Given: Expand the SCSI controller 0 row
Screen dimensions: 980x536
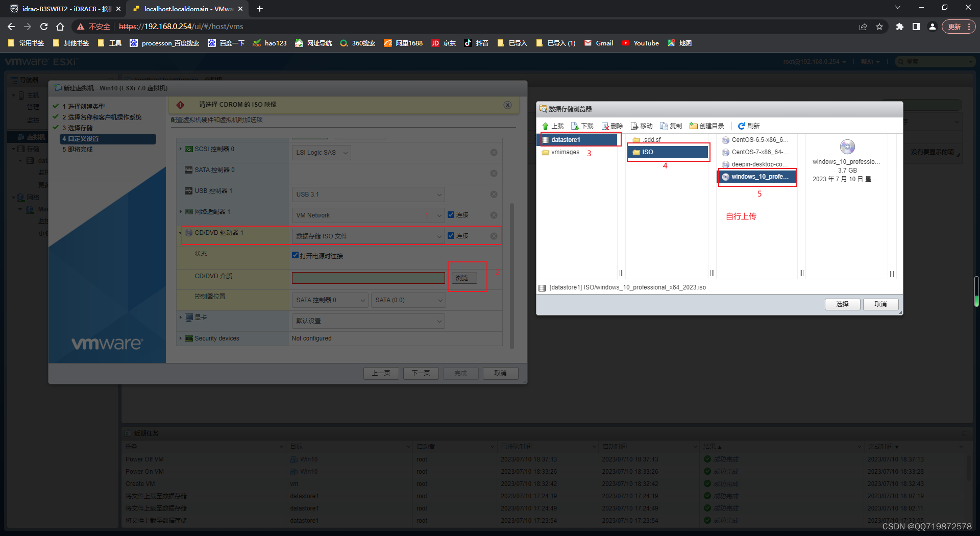Looking at the screenshot, I should pos(180,149).
